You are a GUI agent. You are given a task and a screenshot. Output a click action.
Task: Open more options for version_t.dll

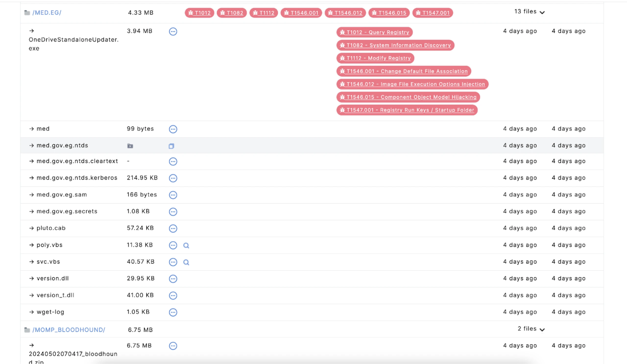pos(173,296)
